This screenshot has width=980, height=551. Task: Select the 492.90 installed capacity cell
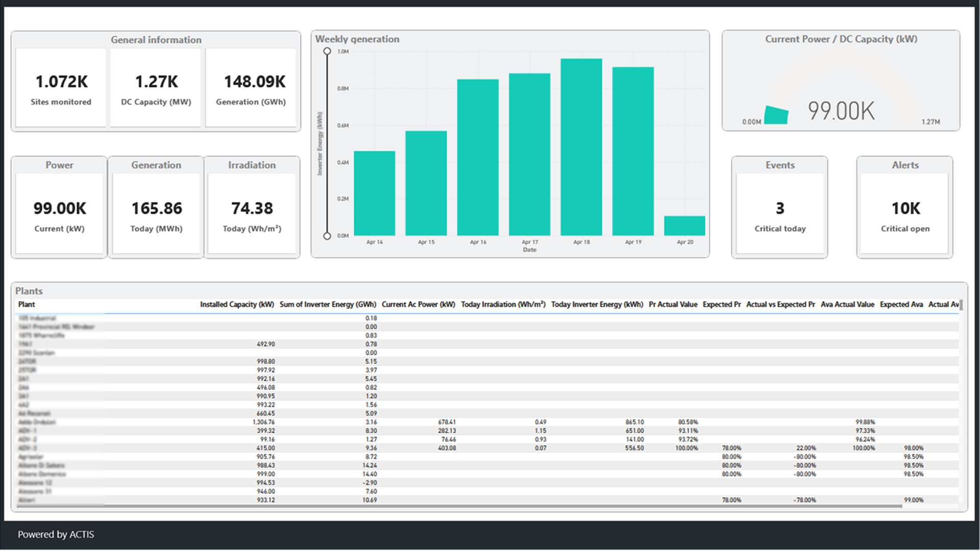pyautogui.click(x=265, y=344)
